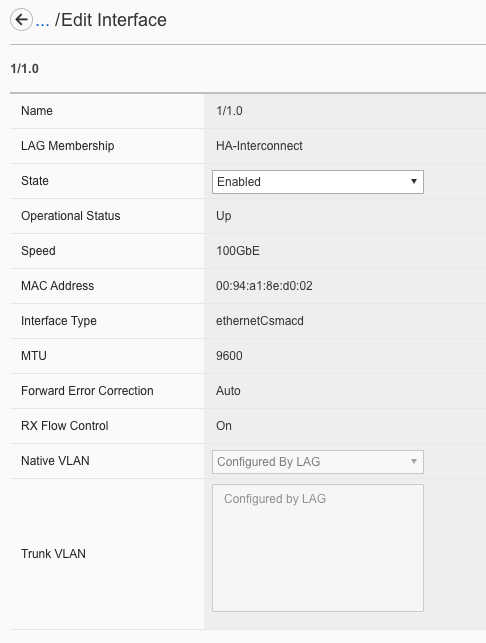Click the MTU value 9600
The image size is (486, 643).
(229, 356)
